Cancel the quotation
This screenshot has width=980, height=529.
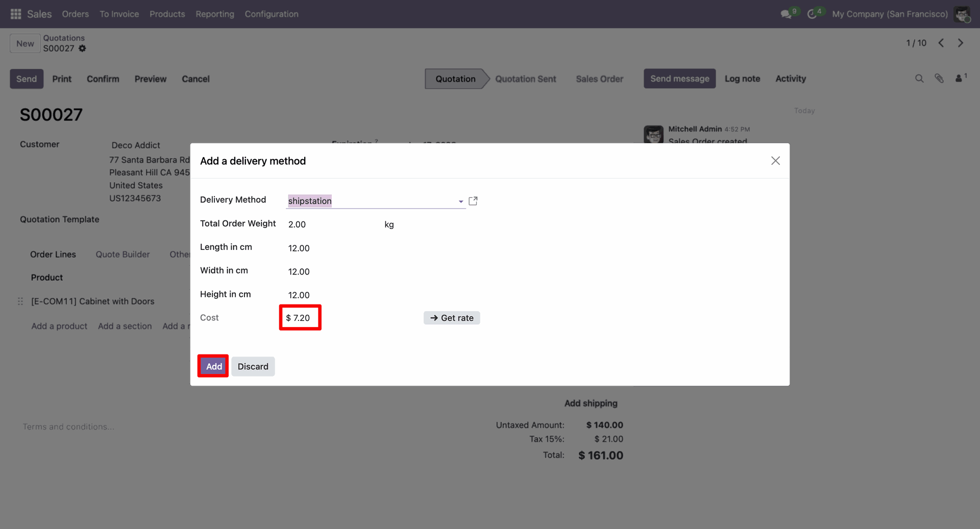click(196, 79)
